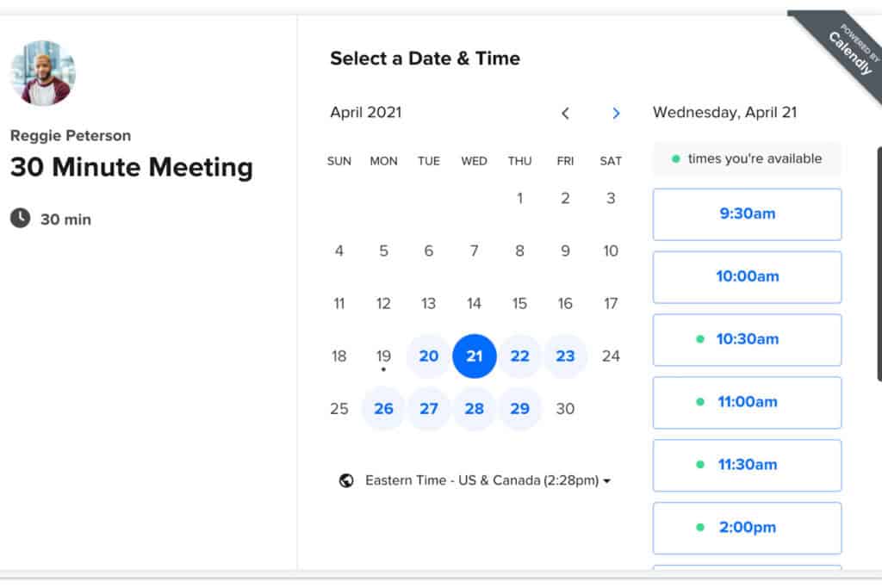Choose April 23 on the calendar
The width and height of the screenshot is (882, 588).
565,356
